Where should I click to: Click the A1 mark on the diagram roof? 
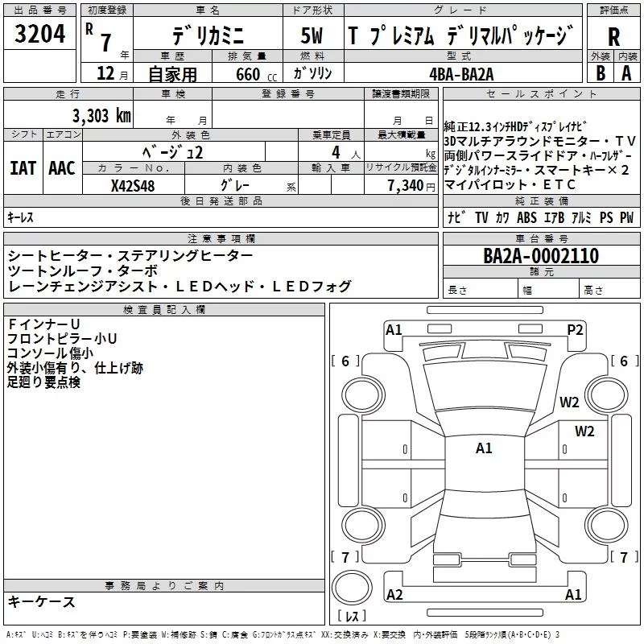484,448
